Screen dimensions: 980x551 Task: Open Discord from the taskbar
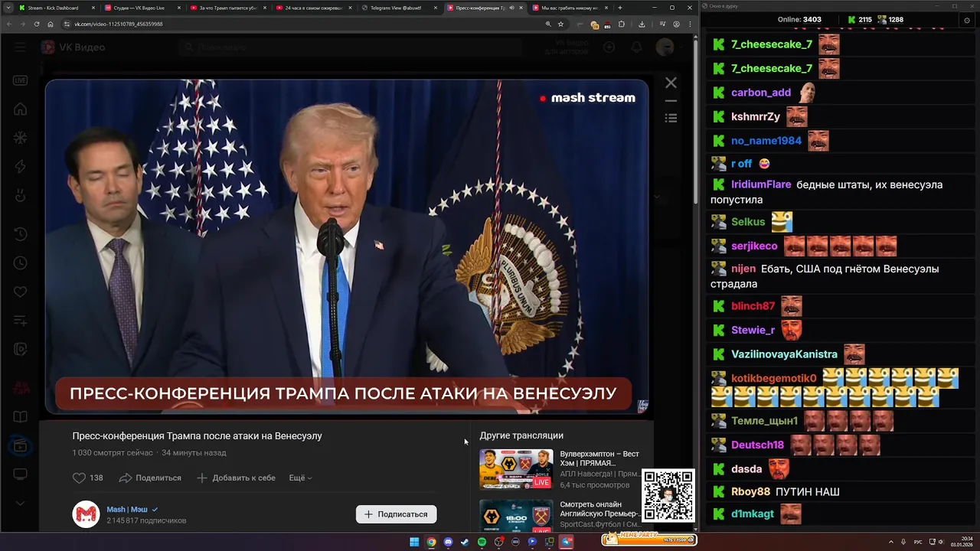coord(448,542)
